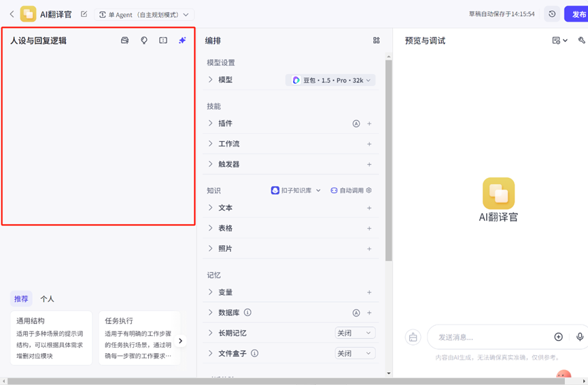588x385 pixels.
Task: Click the compare panel icon in persona header
Action: pyautogui.click(x=163, y=41)
